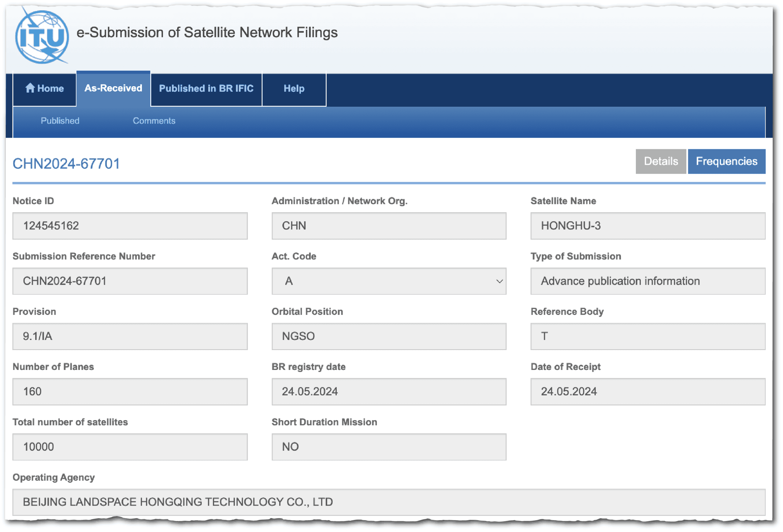
Task: Switch to Published in BR IFIC tab
Action: [206, 89]
